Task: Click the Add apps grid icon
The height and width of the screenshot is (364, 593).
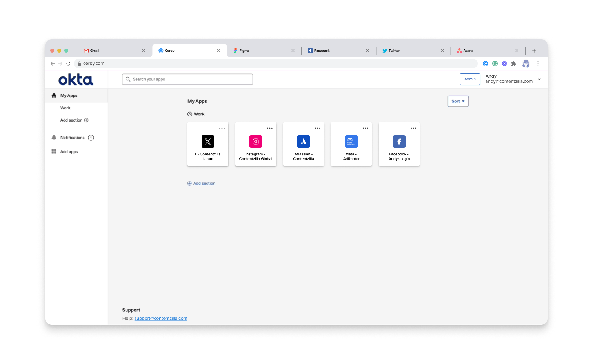Action: click(54, 151)
